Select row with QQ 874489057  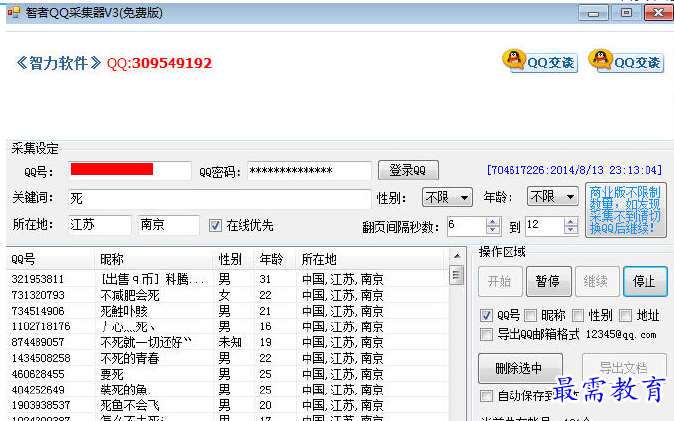coord(227,342)
